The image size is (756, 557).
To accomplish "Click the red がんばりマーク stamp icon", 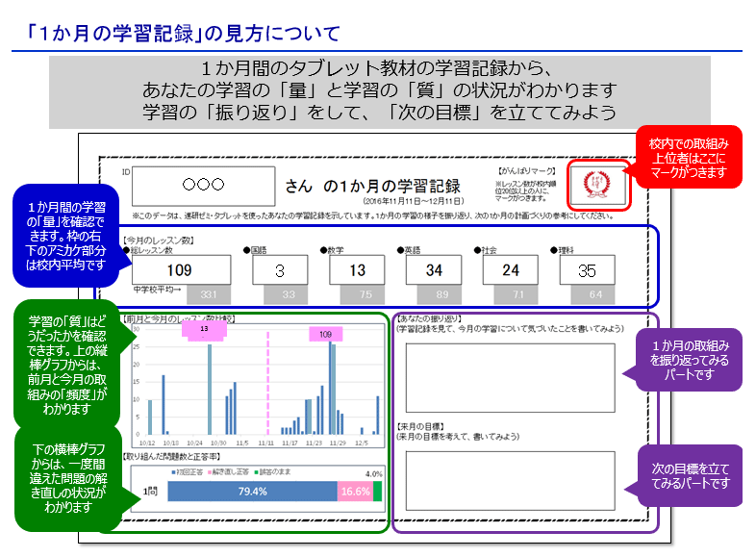I will (x=597, y=182).
